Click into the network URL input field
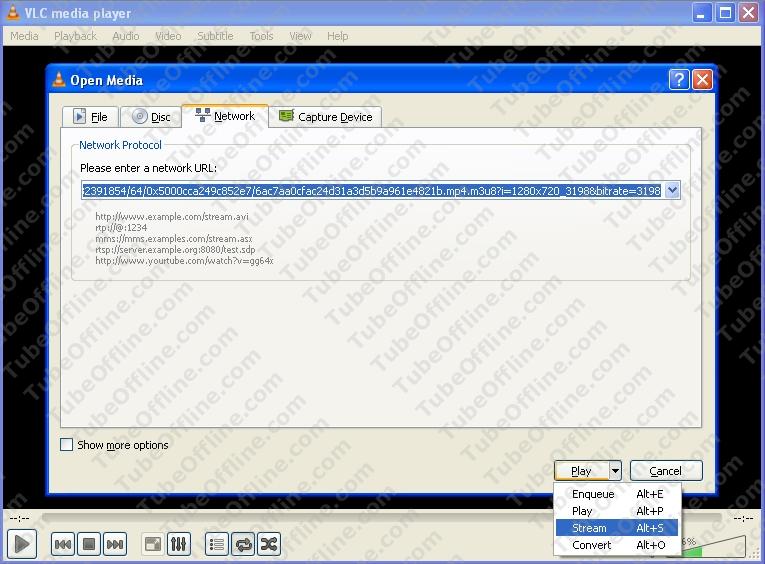This screenshot has height=564, width=765. point(373,190)
